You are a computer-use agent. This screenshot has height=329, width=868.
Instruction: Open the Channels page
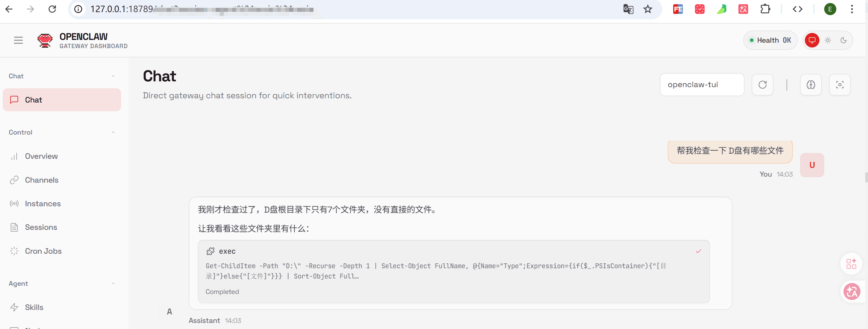click(x=41, y=180)
